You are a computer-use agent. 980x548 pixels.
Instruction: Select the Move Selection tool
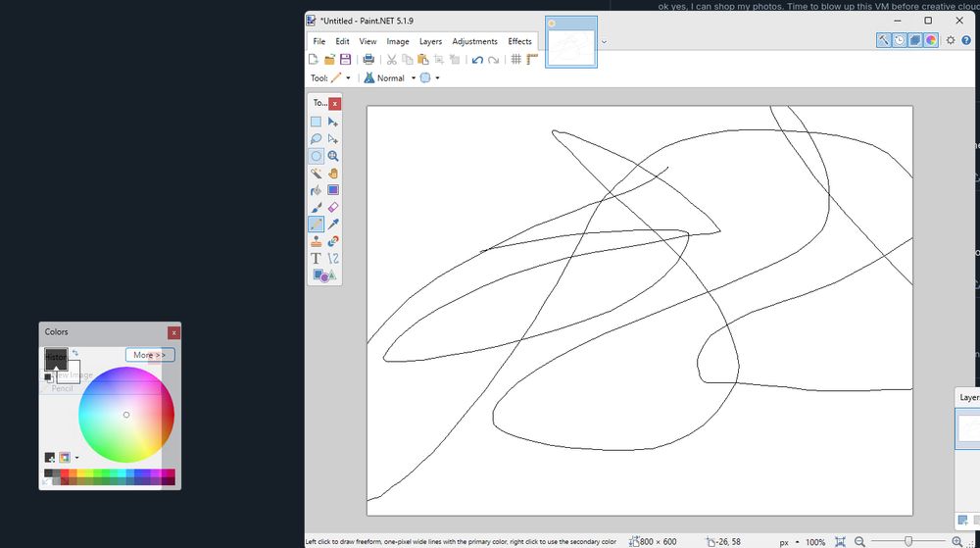pos(333,139)
